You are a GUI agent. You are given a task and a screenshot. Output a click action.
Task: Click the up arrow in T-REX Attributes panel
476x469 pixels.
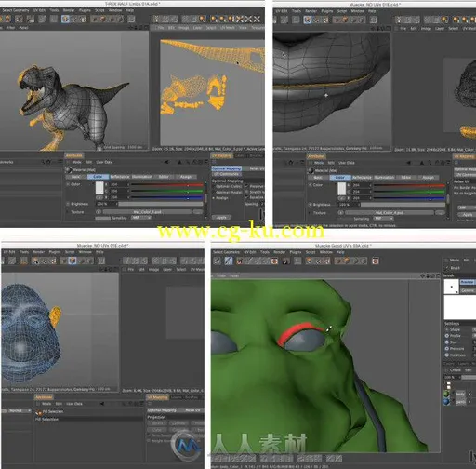[x=179, y=162]
